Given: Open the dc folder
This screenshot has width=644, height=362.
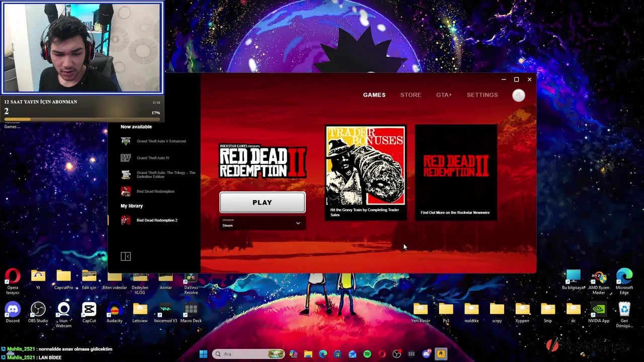Looking at the screenshot, I should coord(573,313).
